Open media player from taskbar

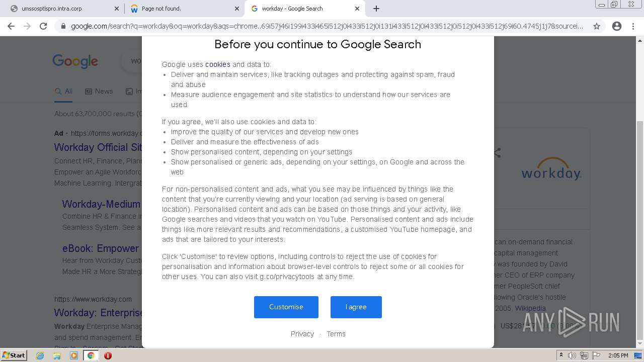[74, 355]
